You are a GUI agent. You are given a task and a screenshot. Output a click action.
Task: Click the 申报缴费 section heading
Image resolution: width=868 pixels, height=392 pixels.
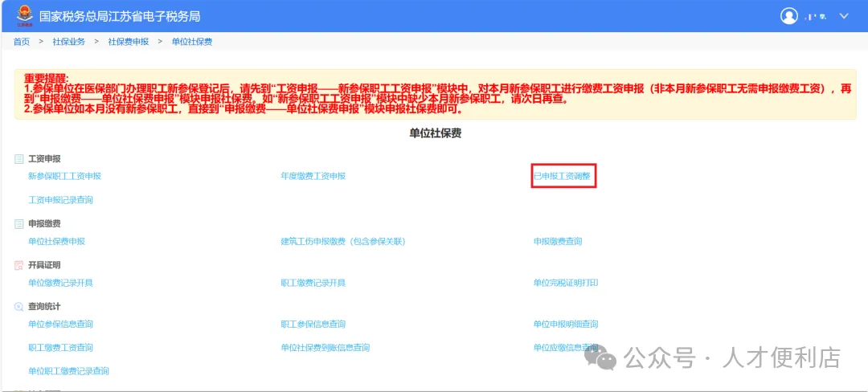(x=44, y=224)
